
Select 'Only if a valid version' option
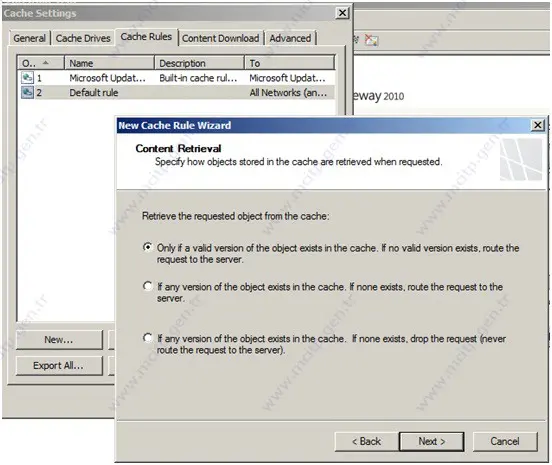[148, 247]
